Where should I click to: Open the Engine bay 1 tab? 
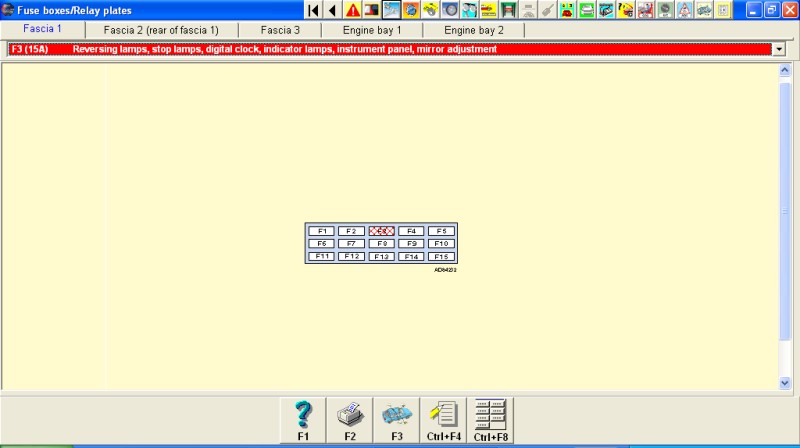tap(372, 30)
